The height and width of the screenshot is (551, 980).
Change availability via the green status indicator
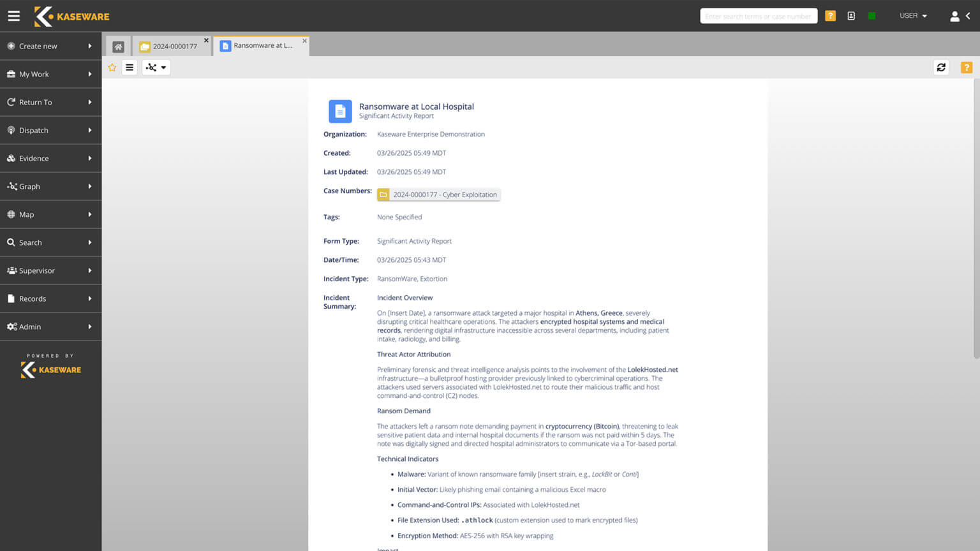pos(872,16)
